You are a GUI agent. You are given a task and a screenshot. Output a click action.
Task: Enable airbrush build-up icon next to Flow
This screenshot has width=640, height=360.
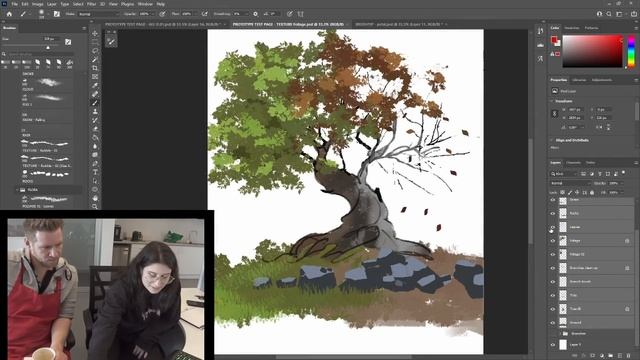pyautogui.click(x=204, y=14)
